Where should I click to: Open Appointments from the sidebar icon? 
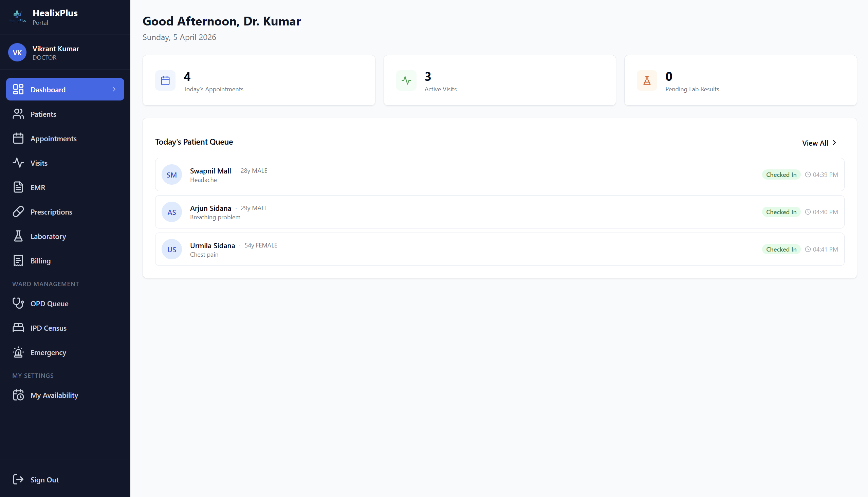pyautogui.click(x=18, y=138)
